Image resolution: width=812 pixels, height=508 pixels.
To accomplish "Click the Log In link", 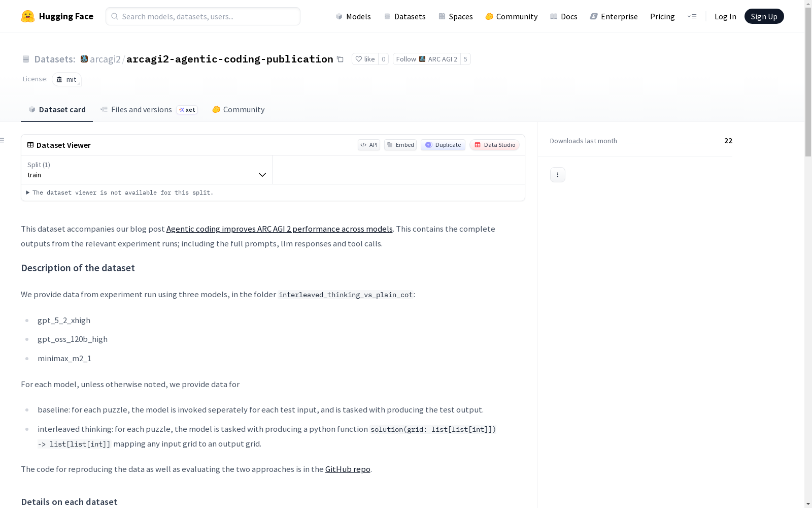I will pos(725,16).
